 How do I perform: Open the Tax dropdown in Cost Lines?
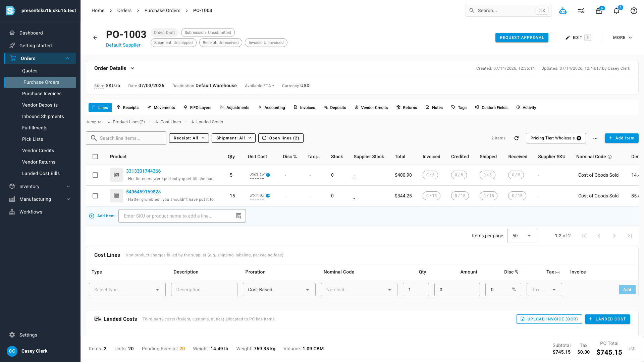click(544, 290)
